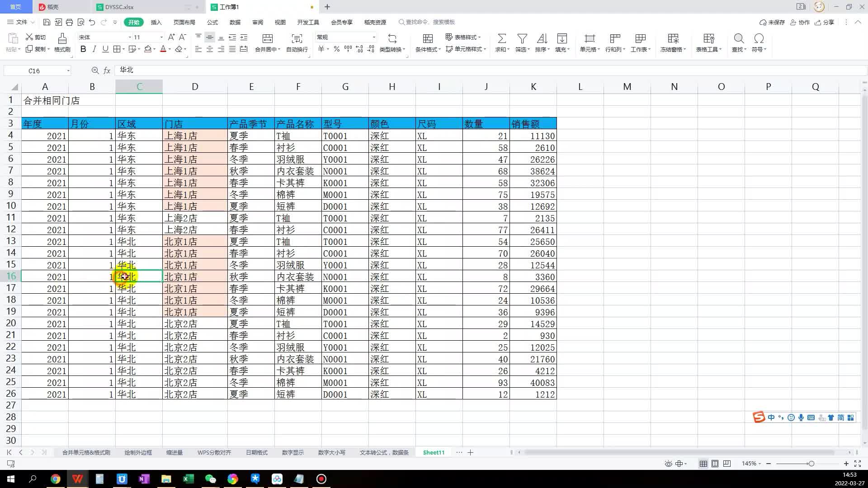This screenshot has height=488, width=868.
Task: Click the Conditional Formatting (条件格式) icon
Action: [428, 39]
